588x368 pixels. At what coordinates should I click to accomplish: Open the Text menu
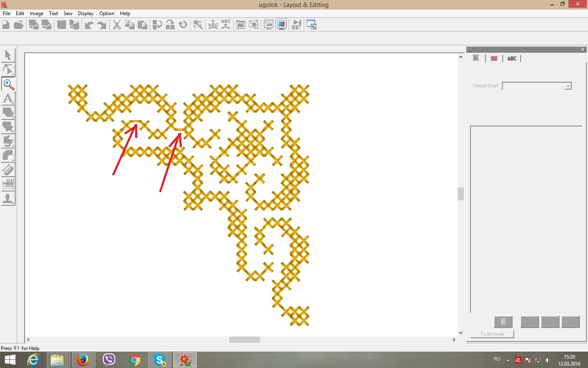point(53,13)
